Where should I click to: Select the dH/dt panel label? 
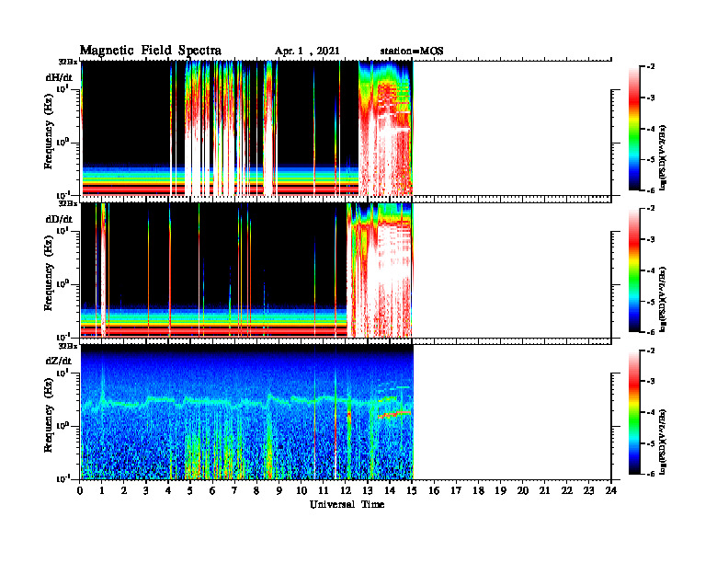click(x=59, y=77)
